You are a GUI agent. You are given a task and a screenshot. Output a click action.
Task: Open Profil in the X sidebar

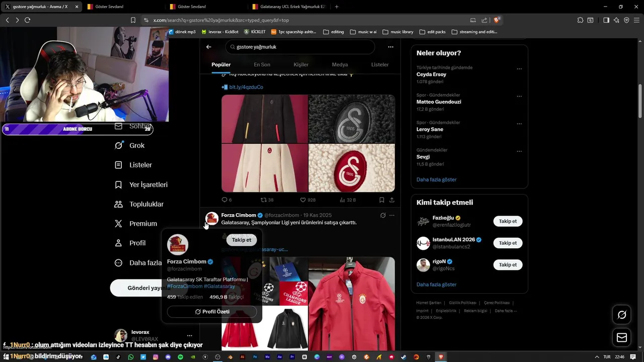(x=130, y=243)
